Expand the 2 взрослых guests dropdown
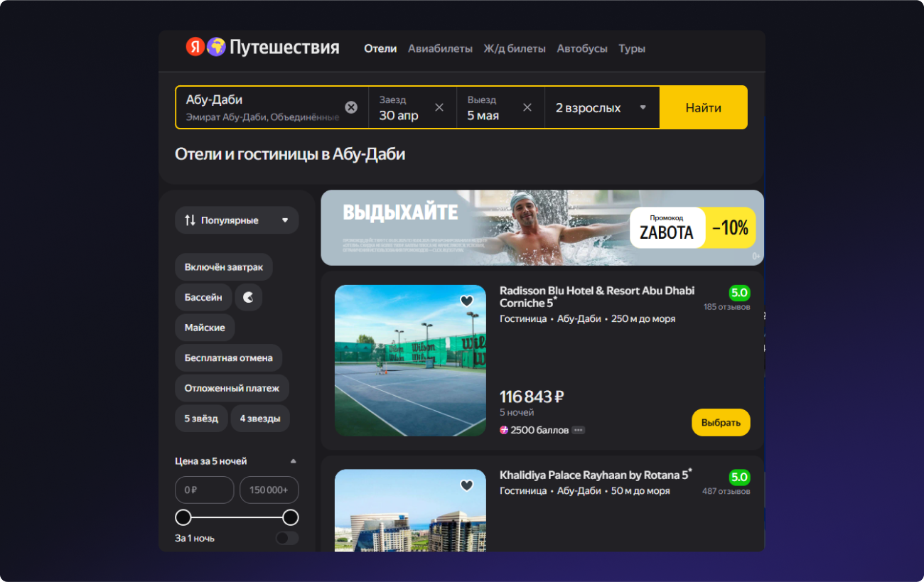 tap(601, 108)
